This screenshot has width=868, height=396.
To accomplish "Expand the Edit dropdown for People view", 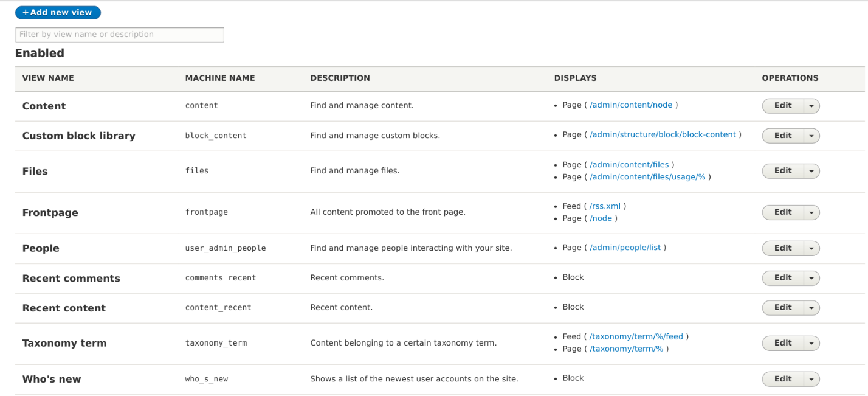I will [811, 248].
